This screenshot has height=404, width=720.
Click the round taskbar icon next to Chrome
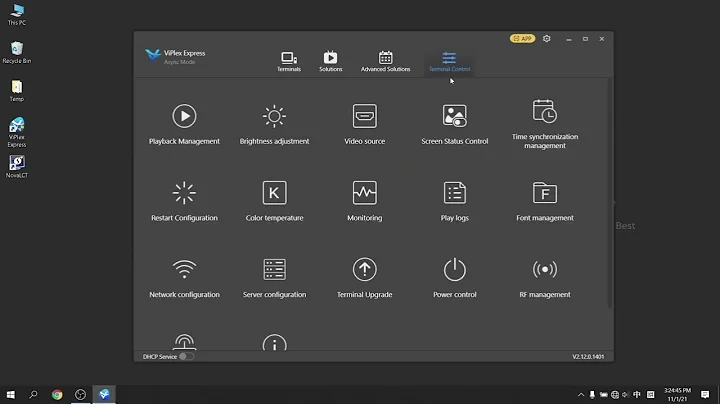tap(80, 394)
